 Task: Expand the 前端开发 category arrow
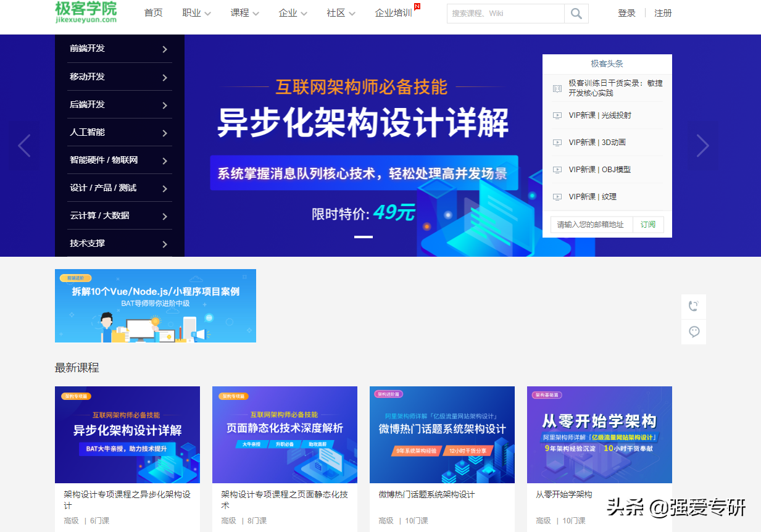click(x=165, y=49)
